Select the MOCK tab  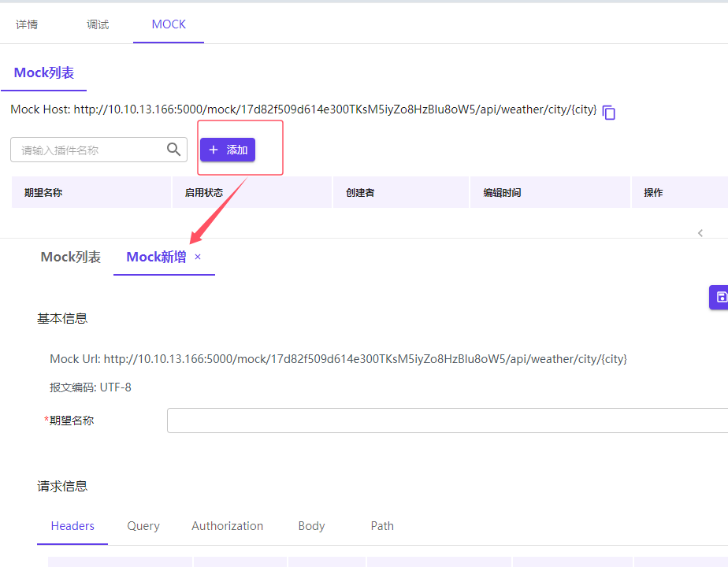[169, 24]
